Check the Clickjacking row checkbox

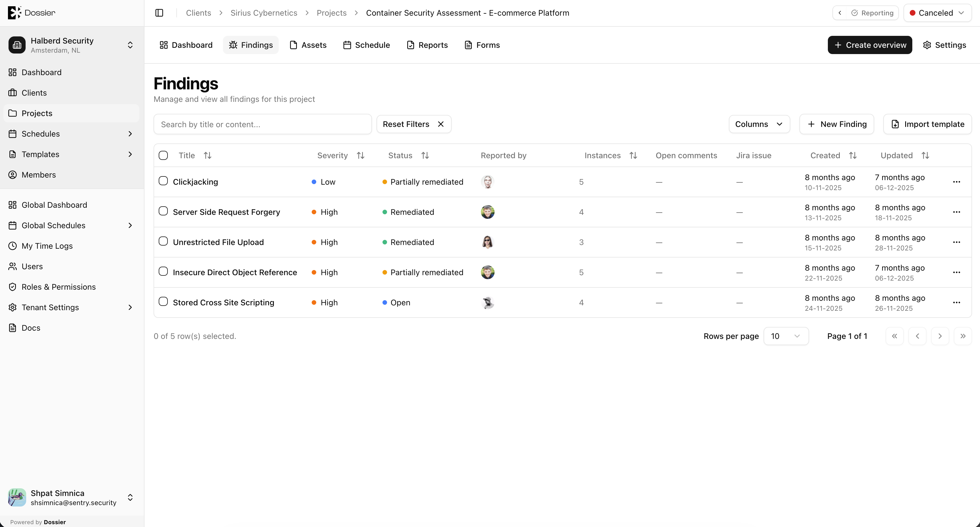click(x=163, y=181)
